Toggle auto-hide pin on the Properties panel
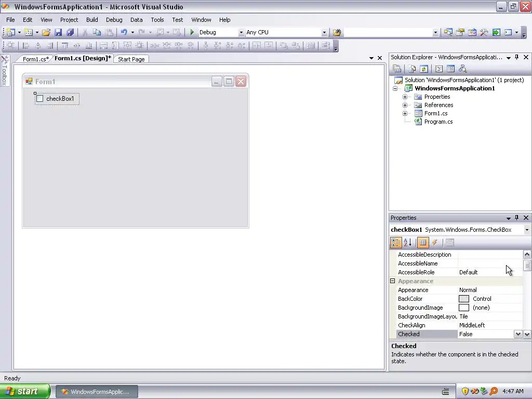The height and width of the screenshot is (399, 532). (x=517, y=218)
